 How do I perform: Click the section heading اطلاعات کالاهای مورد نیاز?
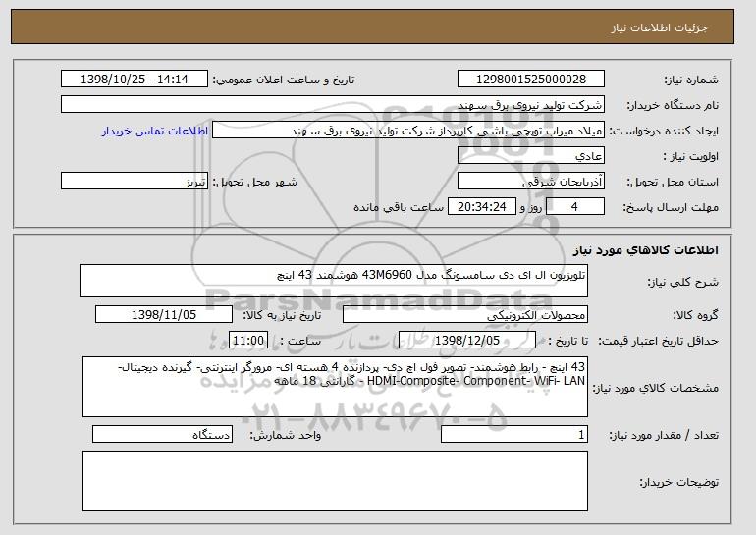click(646, 250)
